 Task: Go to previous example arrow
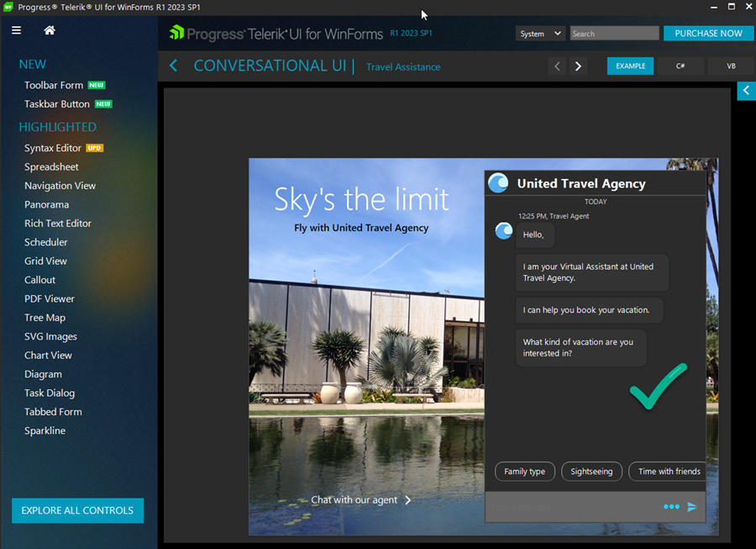click(x=558, y=66)
